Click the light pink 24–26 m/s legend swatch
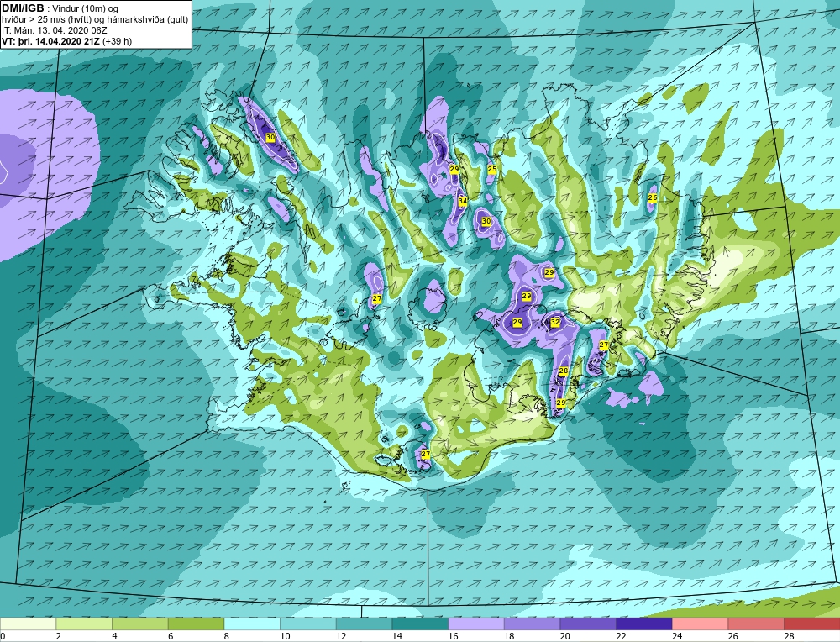Viewport: 840px width, 642px height. pyautogui.click(x=700, y=624)
